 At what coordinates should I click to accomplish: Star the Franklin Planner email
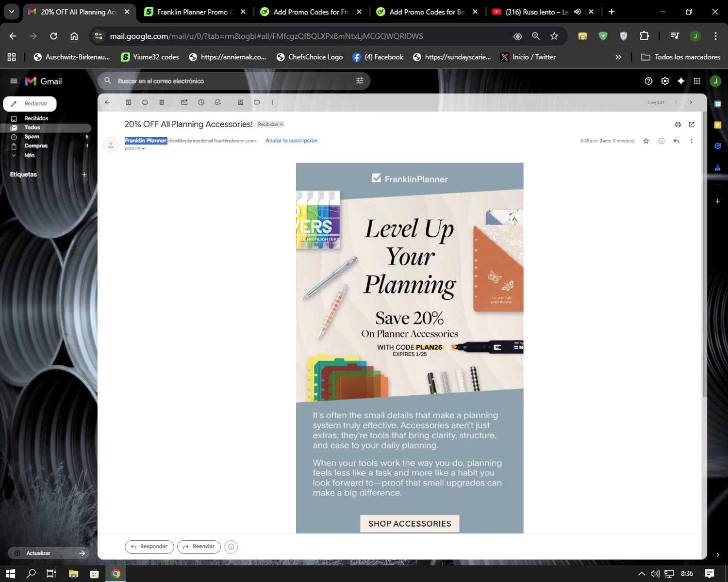646,141
